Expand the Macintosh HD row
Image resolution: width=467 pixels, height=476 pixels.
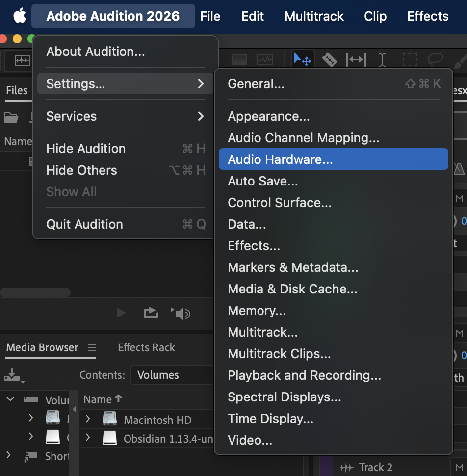pyautogui.click(x=88, y=419)
